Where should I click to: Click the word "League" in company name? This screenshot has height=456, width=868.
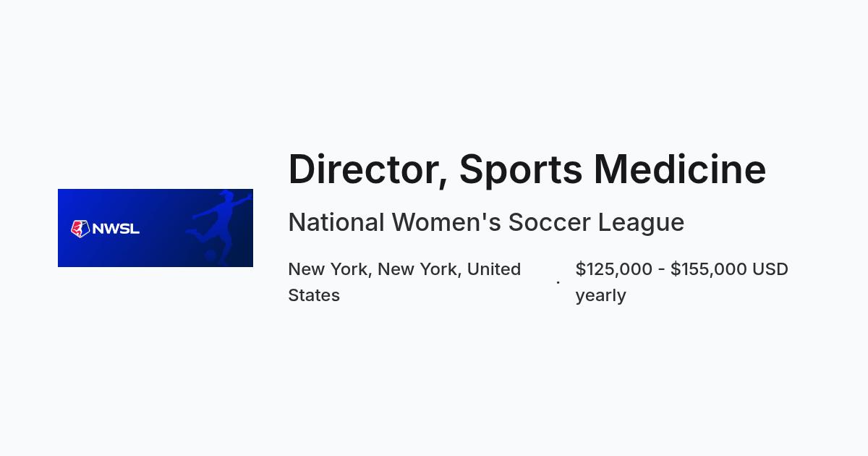(641, 224)
